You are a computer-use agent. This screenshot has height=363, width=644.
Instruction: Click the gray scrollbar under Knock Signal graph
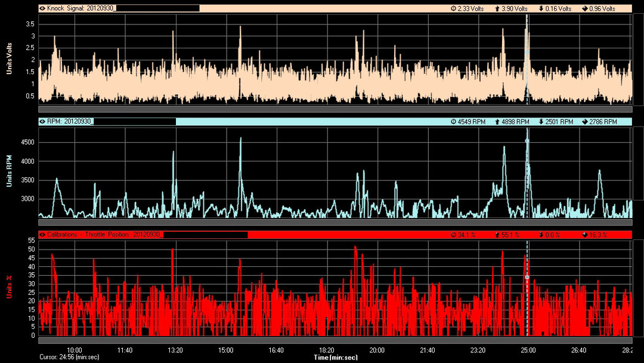[335, 110]
